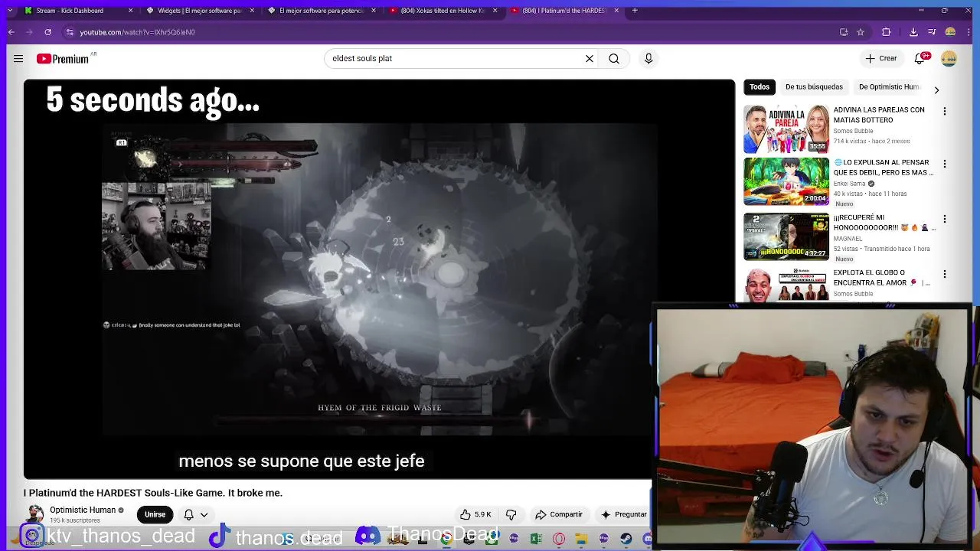Open the EXPLOTA EL GLOBO video thumbnail

click(x=786, y=285)
